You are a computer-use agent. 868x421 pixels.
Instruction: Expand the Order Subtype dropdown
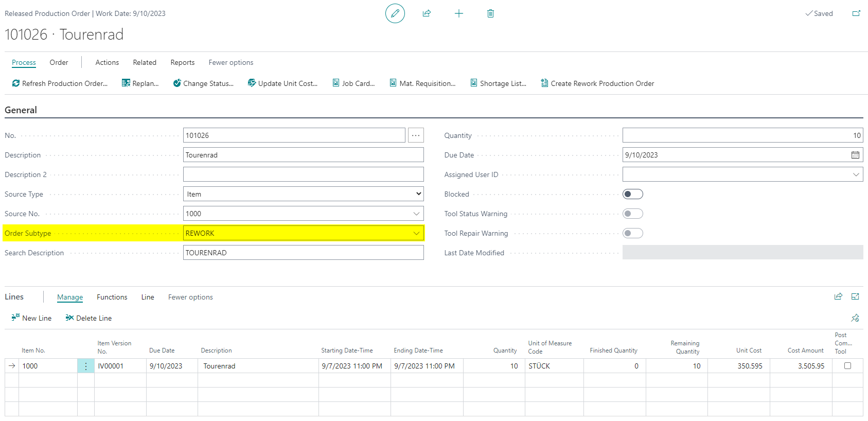coord(416,233)
